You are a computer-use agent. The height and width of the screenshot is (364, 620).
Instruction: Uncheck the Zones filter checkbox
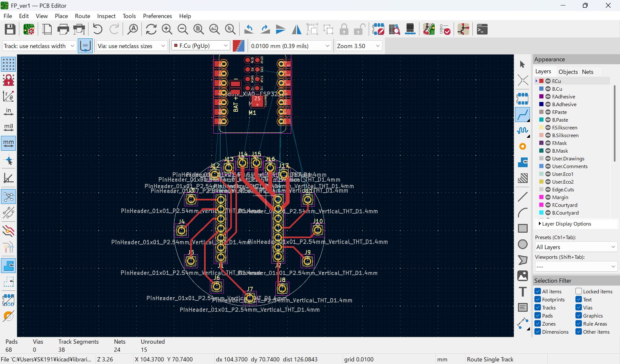click(538, 324)
